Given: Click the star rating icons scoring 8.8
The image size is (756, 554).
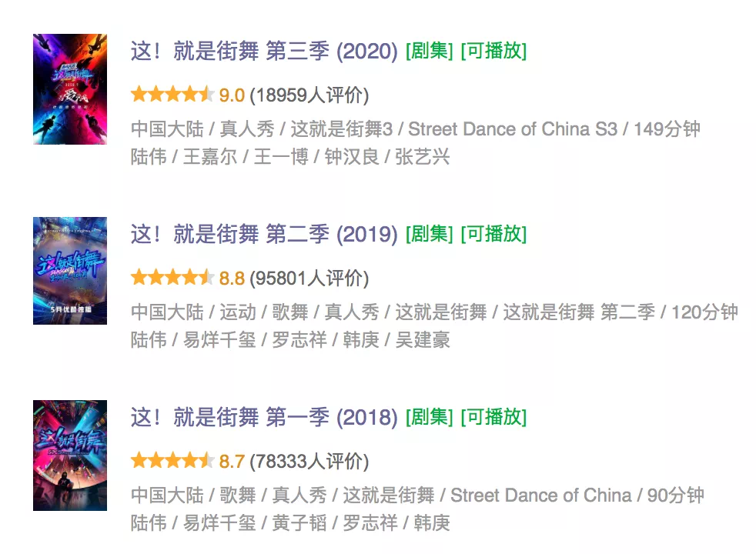Looking at the screenshot, I should [x=172, y=277].
